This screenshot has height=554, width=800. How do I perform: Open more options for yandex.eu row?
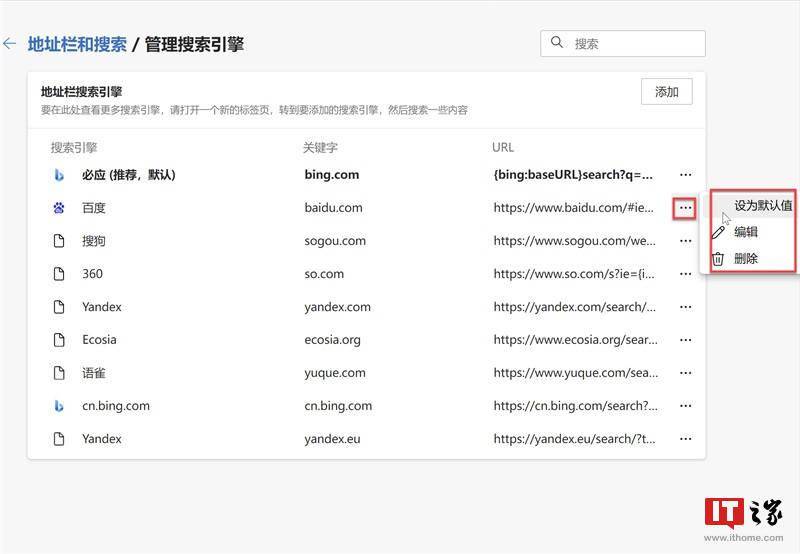pyautogui.click(x=685, y=439)
